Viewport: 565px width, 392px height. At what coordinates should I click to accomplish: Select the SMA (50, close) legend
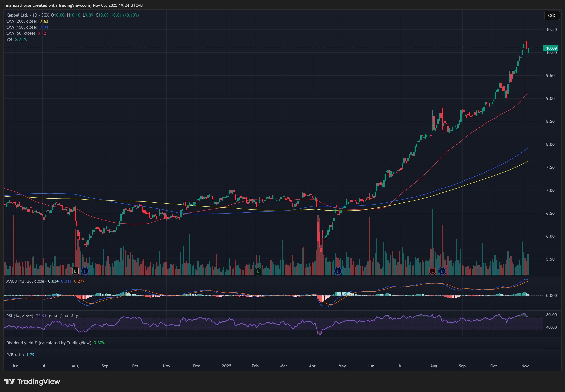coord(21,33)
